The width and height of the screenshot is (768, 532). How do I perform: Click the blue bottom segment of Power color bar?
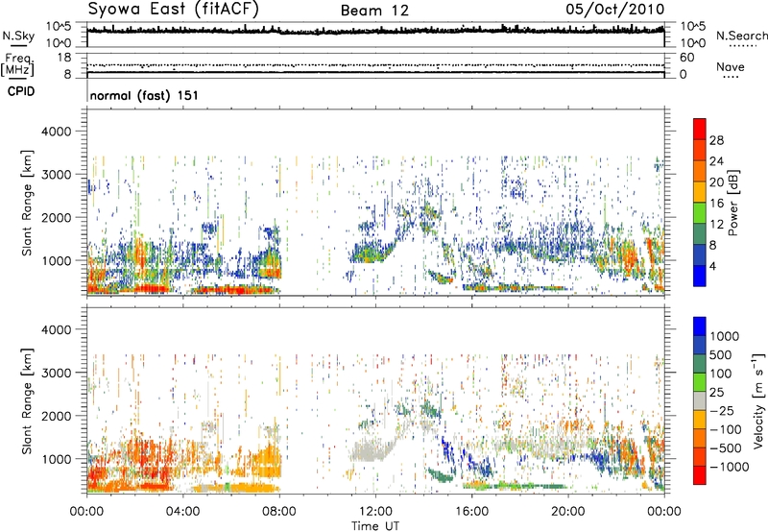click(700, 276)
